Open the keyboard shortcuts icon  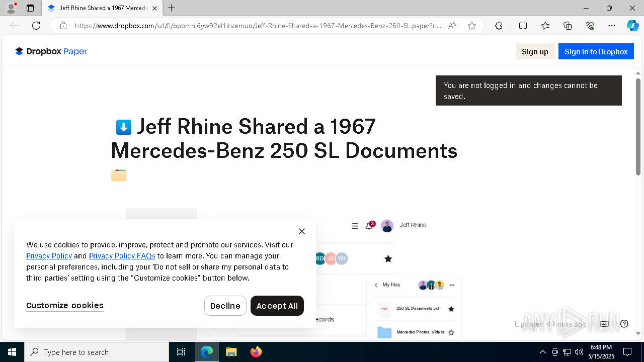coord(604,324)
